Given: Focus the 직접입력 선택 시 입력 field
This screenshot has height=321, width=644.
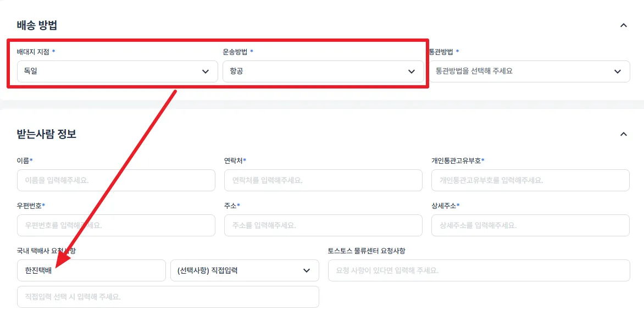Looking at the screenshot, I should (168, 297).
